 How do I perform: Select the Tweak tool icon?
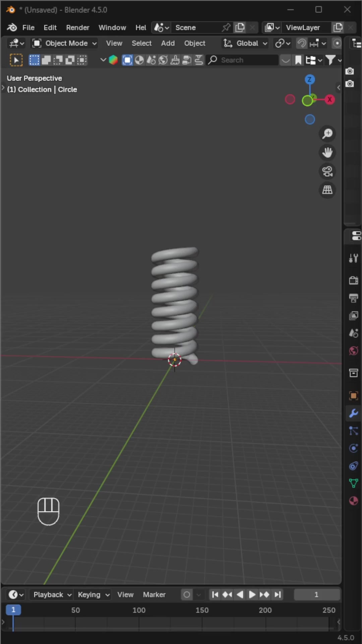16,60
